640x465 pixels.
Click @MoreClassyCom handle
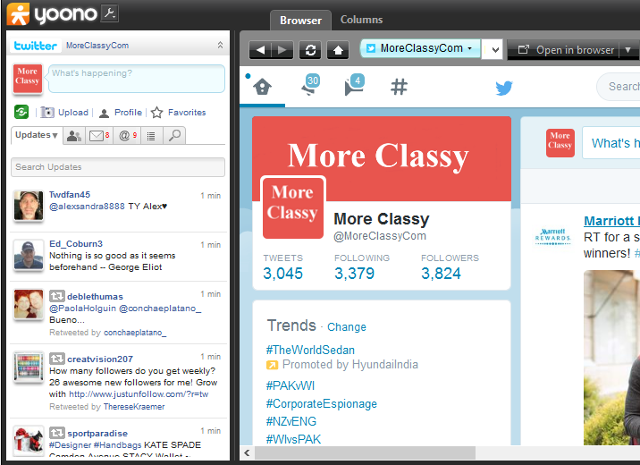380,236
